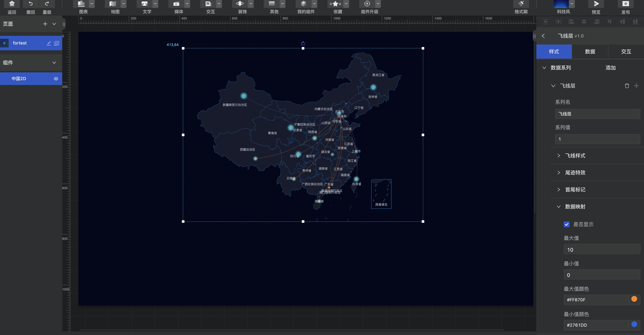Click the 返回 (back) icon
This screenshot has height=335, width=644.
click(x=12, y=4)
